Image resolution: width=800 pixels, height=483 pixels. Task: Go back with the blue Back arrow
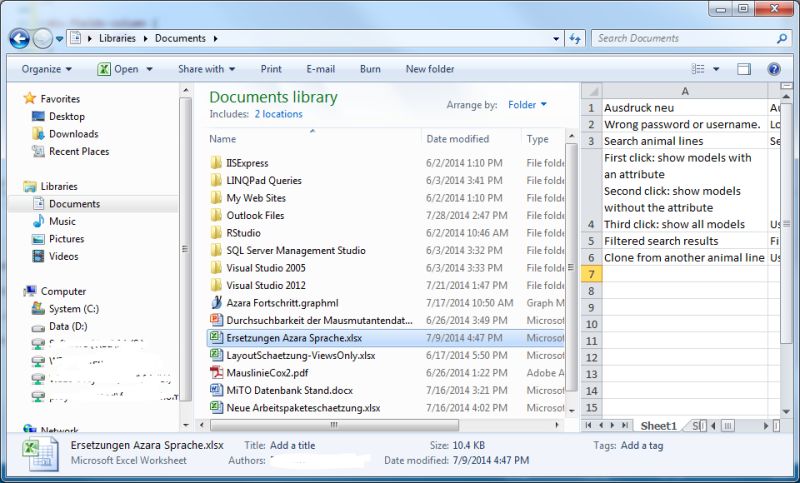tap(19, 38)
